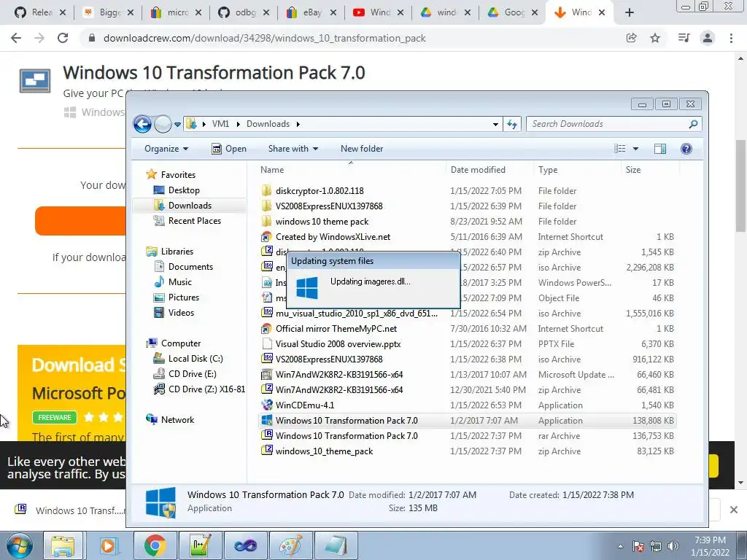Select Official mirror ThemeMyPC.net shortcut

[x=336, y=329]
